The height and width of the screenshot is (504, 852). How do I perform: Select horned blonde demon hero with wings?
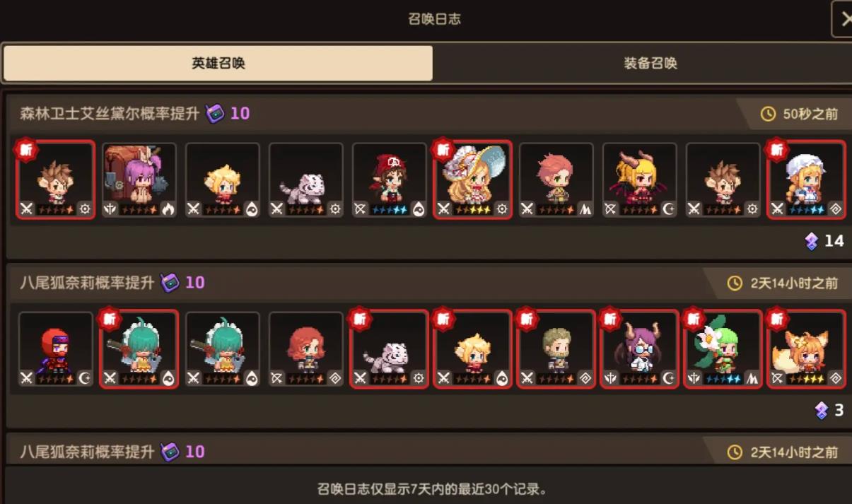tap(640, 180)
